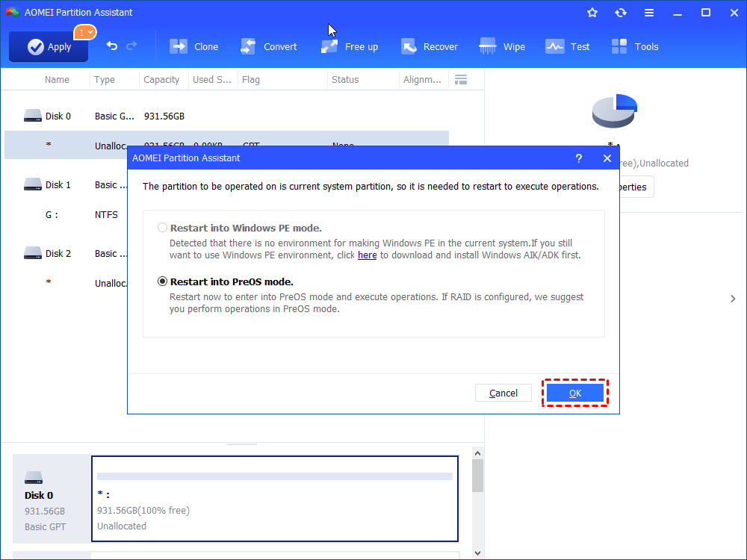This screenshot has height=560, width=747.
Task: Click the Disk 2 drive icon in list
Action: click(x=32, y=253)
